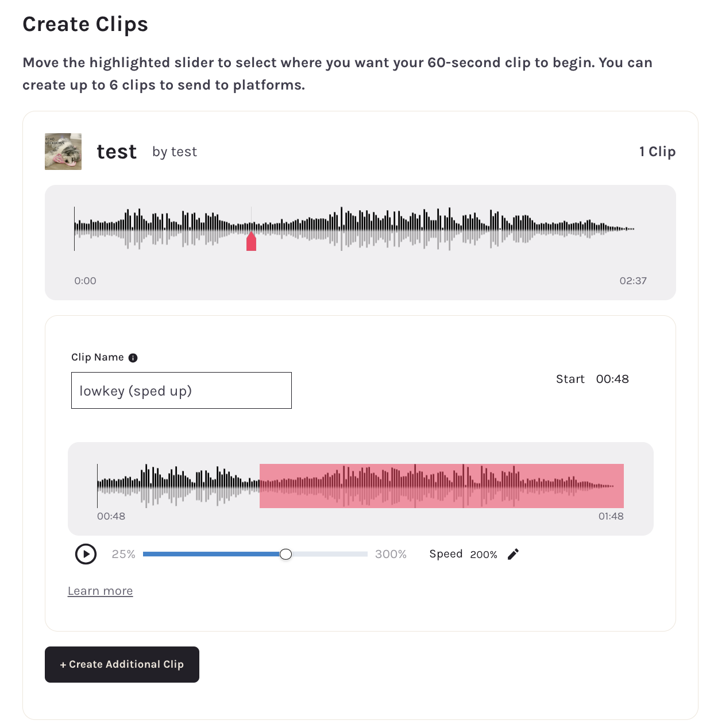Click the track cover art thumbnail
This screenshot has width=710, height=728.
click(x=63, y=152)
